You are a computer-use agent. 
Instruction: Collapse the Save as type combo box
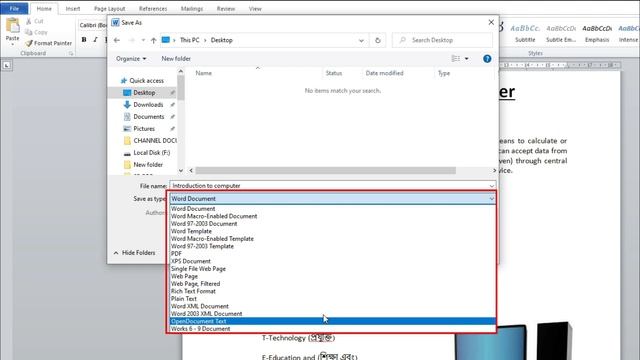[491, 199]
